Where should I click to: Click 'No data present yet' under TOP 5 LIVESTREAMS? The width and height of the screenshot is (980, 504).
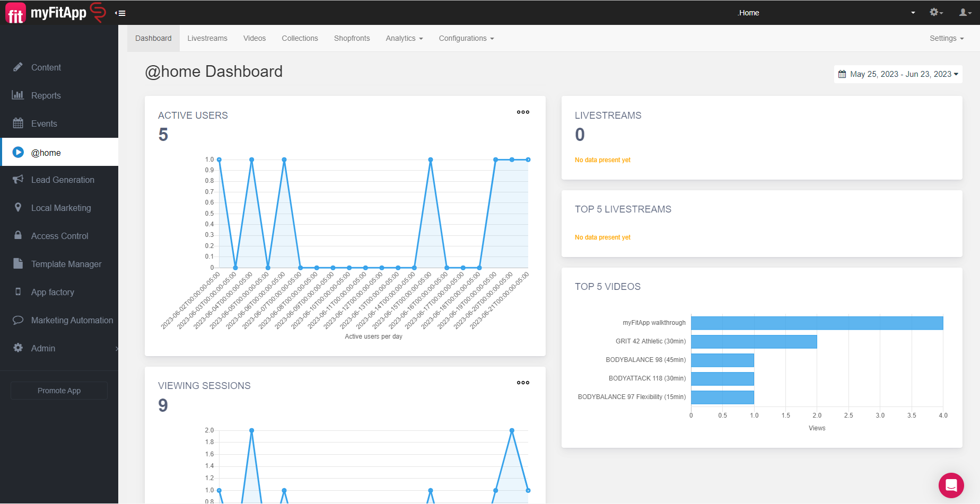pyautogui.click(x=602, y=237)
